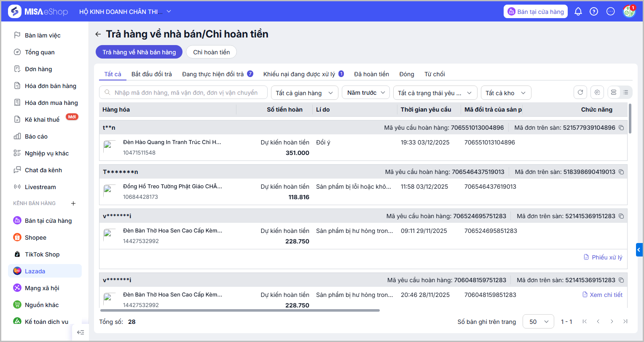Viewport: 644px width, 342px height.
Task: Select the Chi hoàn tiền toggle tab
Action: tap(211, 52)
